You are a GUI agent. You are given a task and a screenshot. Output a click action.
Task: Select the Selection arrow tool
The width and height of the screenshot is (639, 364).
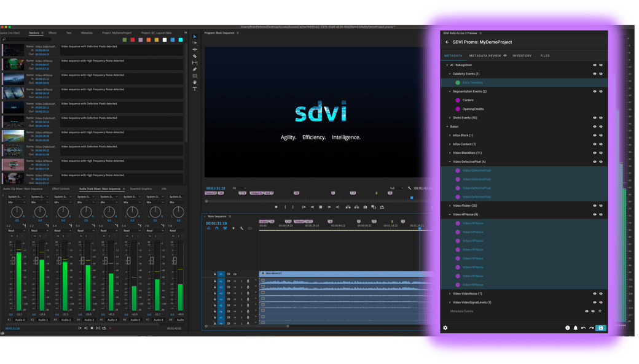point(194,37)
